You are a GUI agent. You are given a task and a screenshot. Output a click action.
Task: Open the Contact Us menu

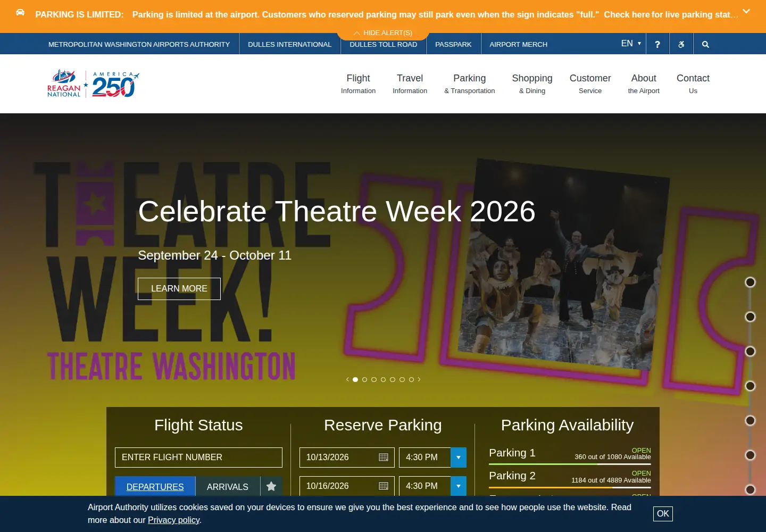pyautogui.click(x=693, y=84)
